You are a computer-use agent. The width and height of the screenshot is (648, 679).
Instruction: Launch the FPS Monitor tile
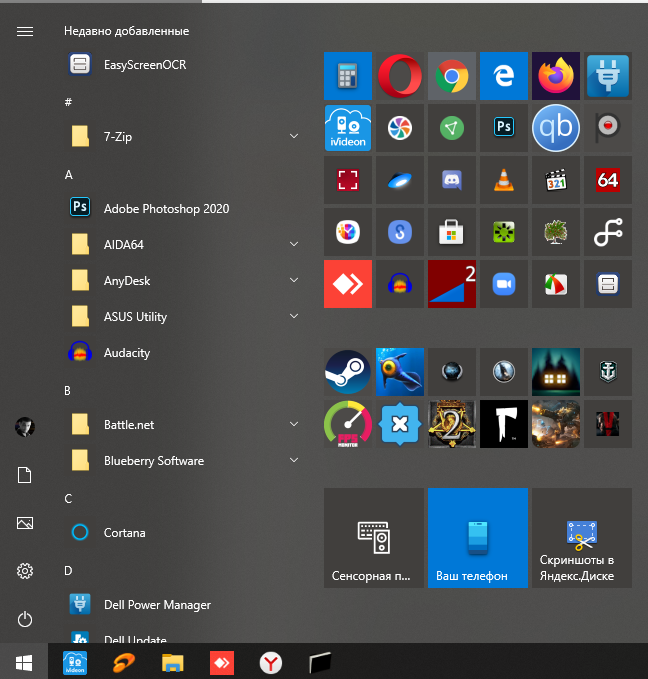(347, 424)
